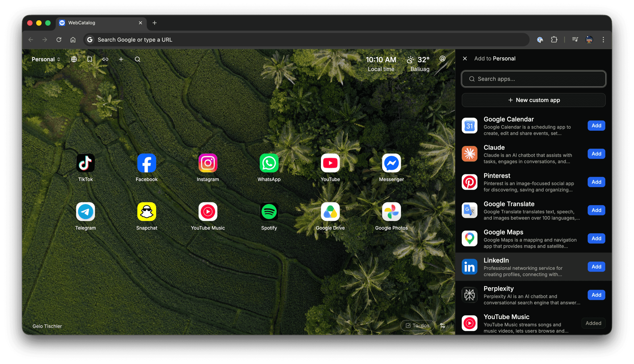Select the Pinterest icon in app list
Image resolution: width=634 pixels, height=364 pixels.
[469, 182]
